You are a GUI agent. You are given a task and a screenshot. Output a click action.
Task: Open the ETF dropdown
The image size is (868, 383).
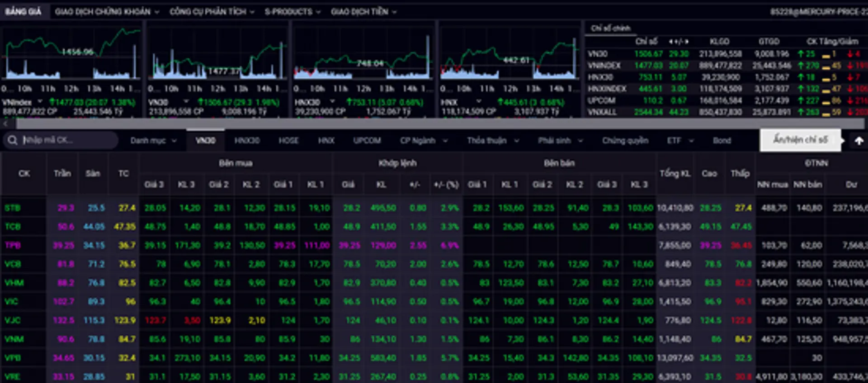click(x=680, y=140)
